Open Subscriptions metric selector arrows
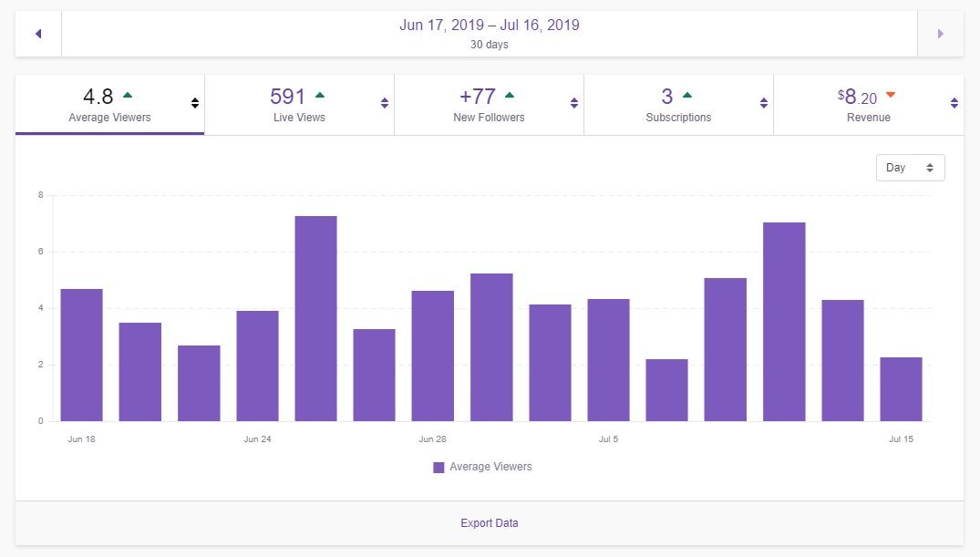 (x=763, y=103)
